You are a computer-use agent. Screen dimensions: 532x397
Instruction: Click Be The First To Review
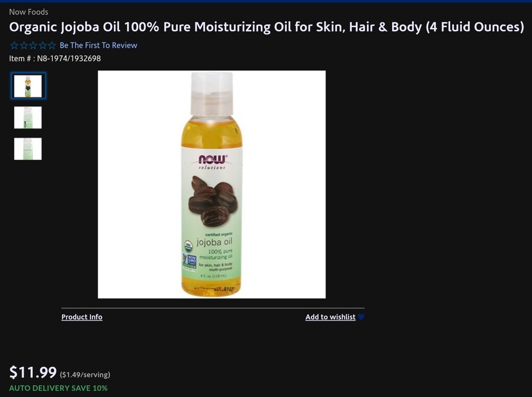[98, 45]
